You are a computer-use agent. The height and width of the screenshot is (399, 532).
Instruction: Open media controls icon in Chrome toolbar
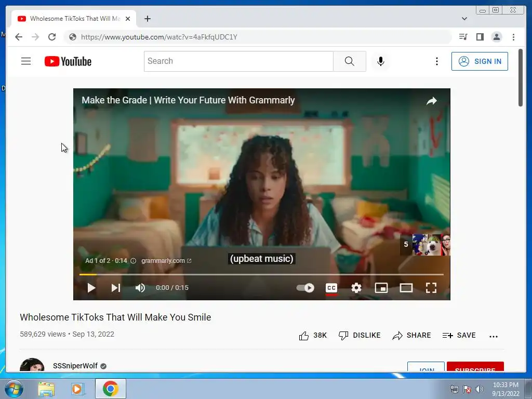(x=463, y=37)
